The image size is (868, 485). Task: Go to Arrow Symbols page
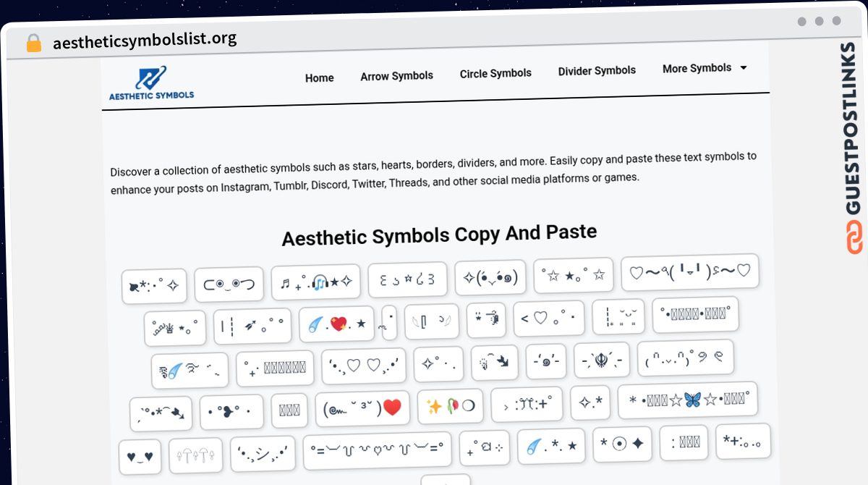(x=396, y=75)
